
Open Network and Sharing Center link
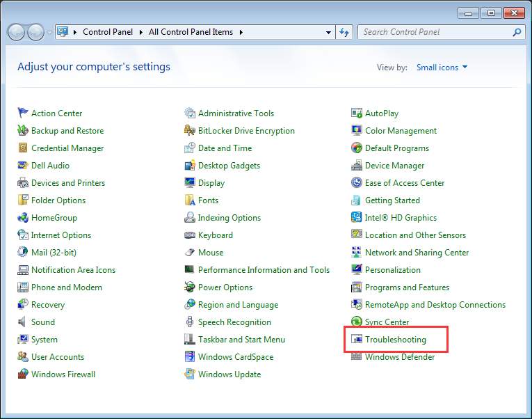(x=417, y=253)
